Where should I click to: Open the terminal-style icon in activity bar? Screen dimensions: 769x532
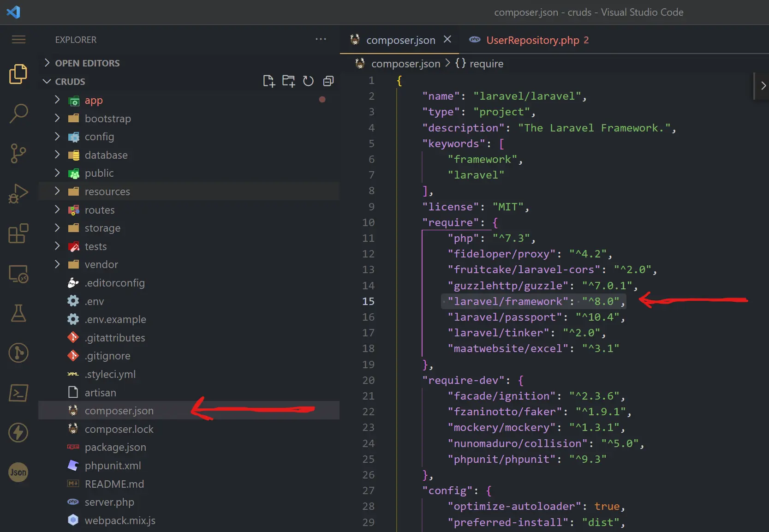point(18,393)
